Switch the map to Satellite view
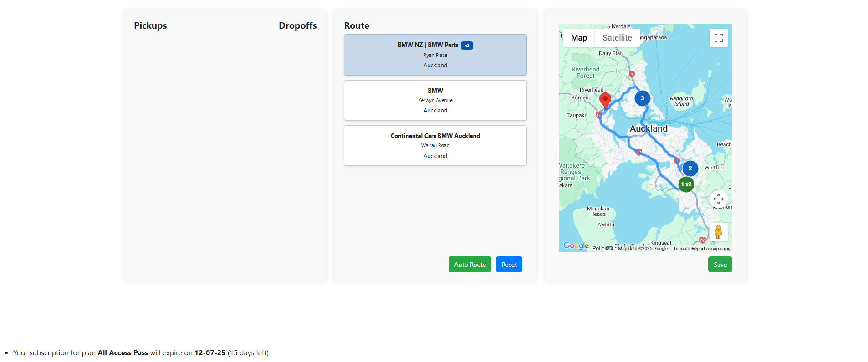868x362 pixels. click(x=617, y=38)
